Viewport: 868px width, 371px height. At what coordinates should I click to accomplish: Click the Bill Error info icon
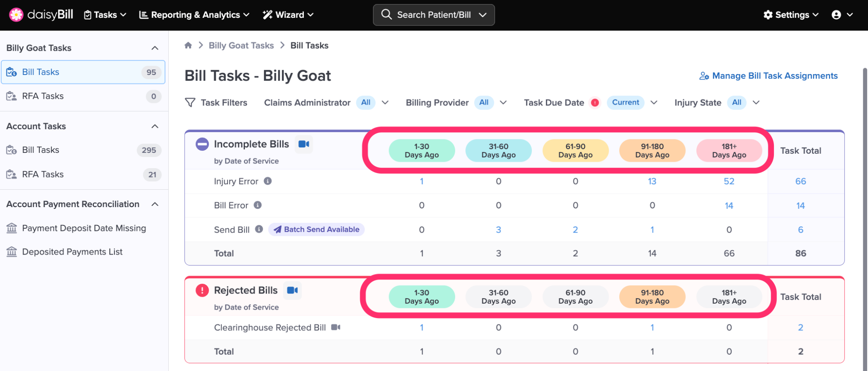tap(258, 205)
